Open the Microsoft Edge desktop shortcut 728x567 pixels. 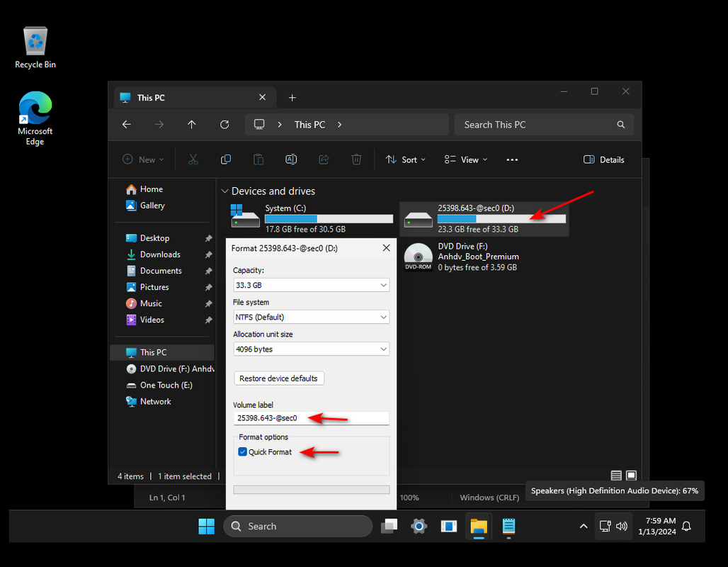[x=35, y=118]
